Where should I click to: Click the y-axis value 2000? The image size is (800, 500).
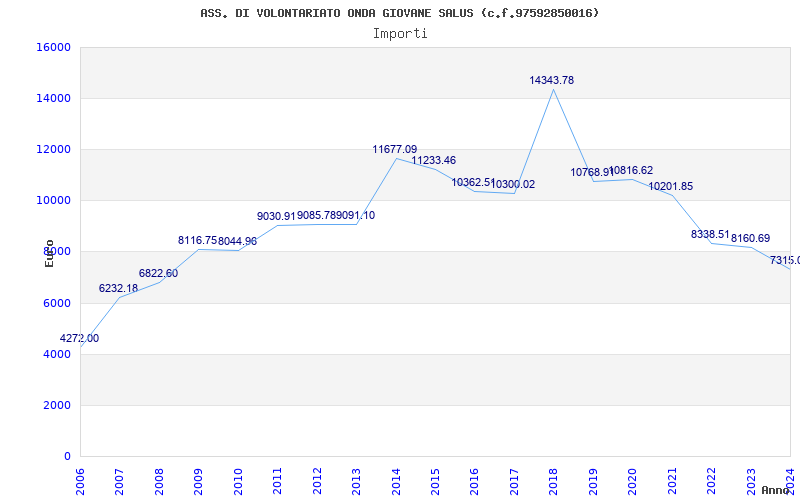57,405
